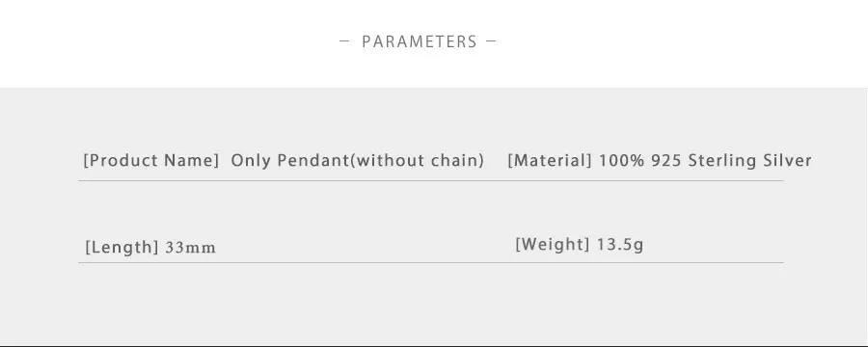Click the letter "g" unit after 13.5
Screen dimensions: 868x347
coord(638,247)
